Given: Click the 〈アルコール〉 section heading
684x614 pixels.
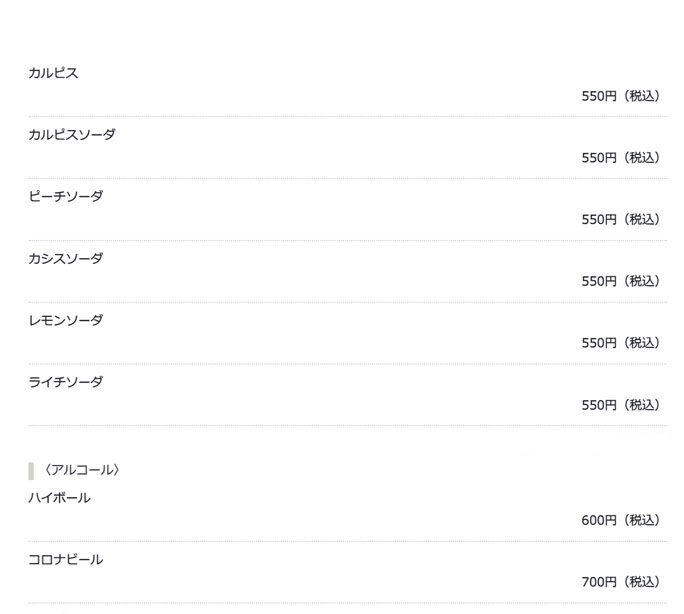Looking at the screenshot, I should [x=82, y=470].
